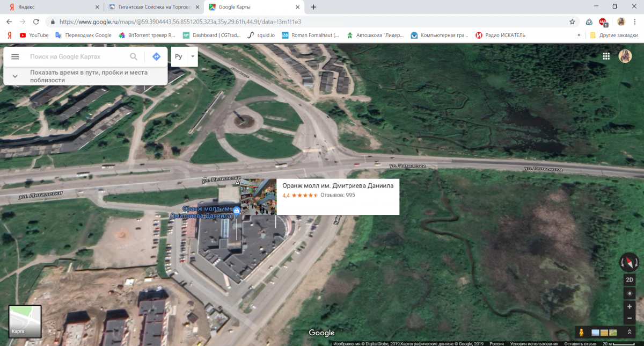The width and height of the screenshot is (644, 346).
Task: Show my current location
Action: click(630, 293)
